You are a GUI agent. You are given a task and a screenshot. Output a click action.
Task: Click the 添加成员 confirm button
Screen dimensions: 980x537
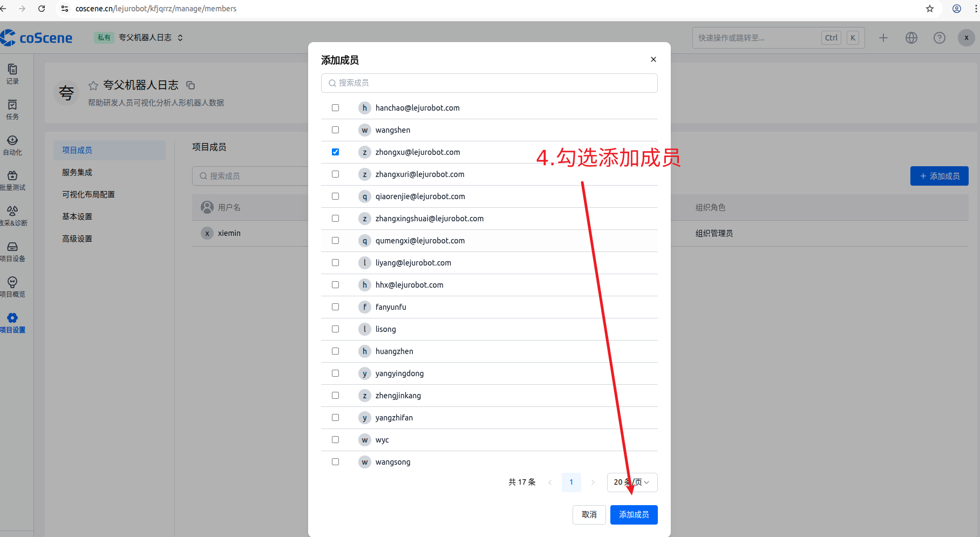[634, 514]
